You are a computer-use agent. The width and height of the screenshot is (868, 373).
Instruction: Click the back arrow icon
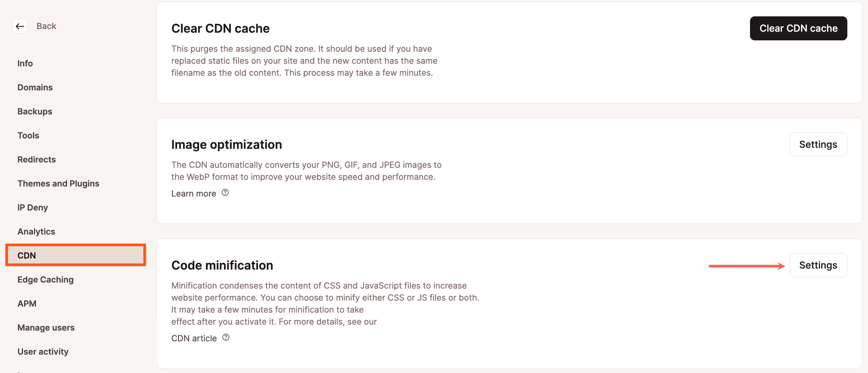coord(20,26)
